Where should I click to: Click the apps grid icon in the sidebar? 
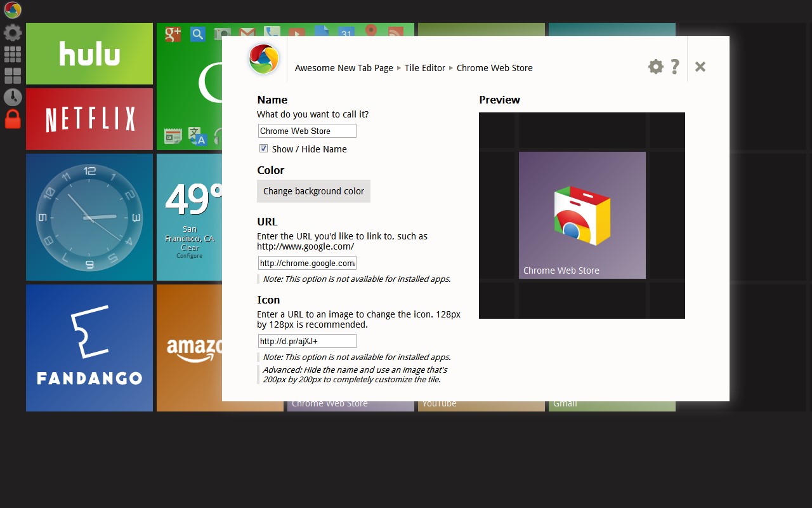(x=13, y=54)
